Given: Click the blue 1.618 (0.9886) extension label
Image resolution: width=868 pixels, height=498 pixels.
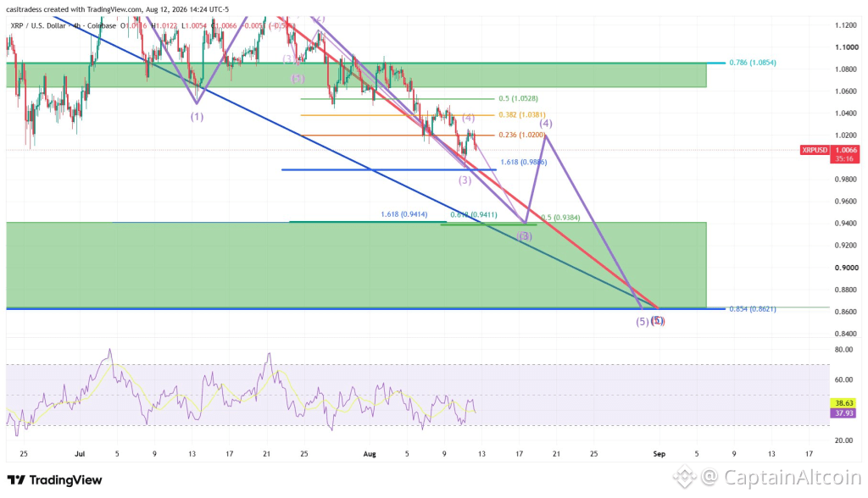Looking at the screenshot, I should pos(524,162).
